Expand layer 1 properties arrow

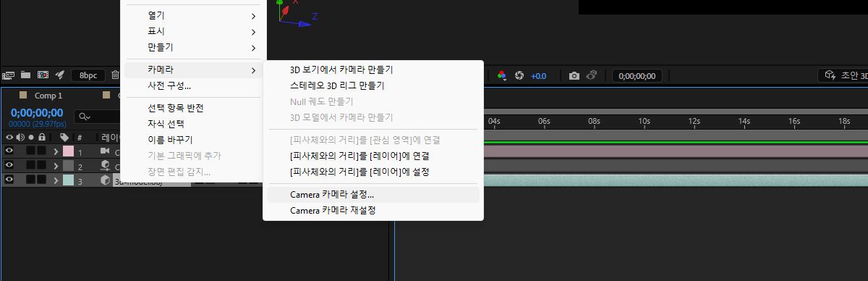point(56,151)
